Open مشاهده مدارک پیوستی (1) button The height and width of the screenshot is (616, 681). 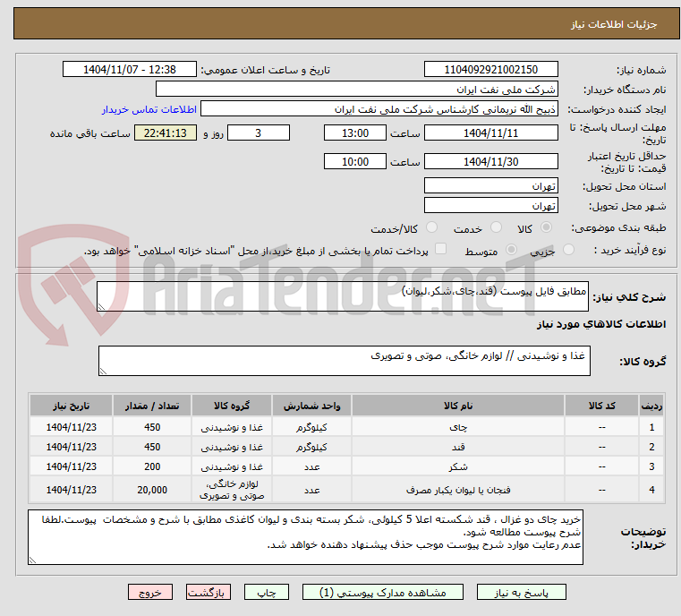click(383, 592)
